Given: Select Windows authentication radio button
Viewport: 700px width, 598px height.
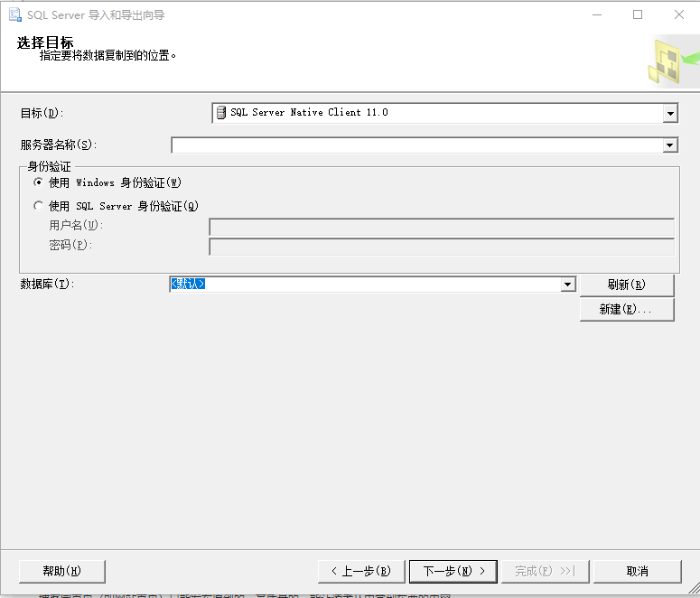Looking at the screenshot, I should (39, 182).
